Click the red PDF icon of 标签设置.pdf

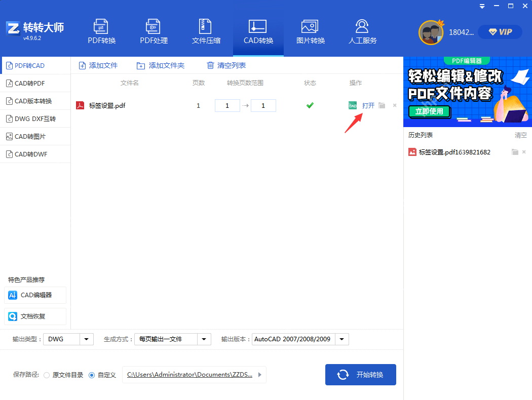pyautogui.click(x=80, y=105)
